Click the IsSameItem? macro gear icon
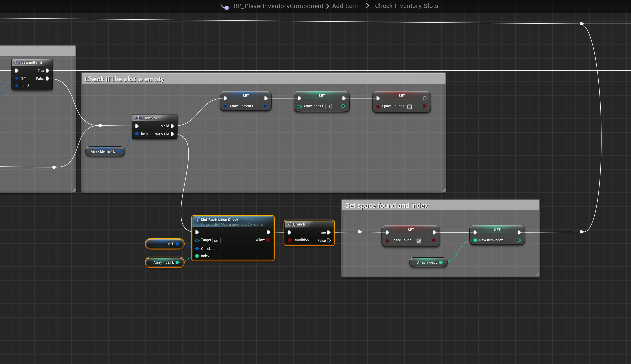Screen dimensions: 631x364 click(17, 62)
